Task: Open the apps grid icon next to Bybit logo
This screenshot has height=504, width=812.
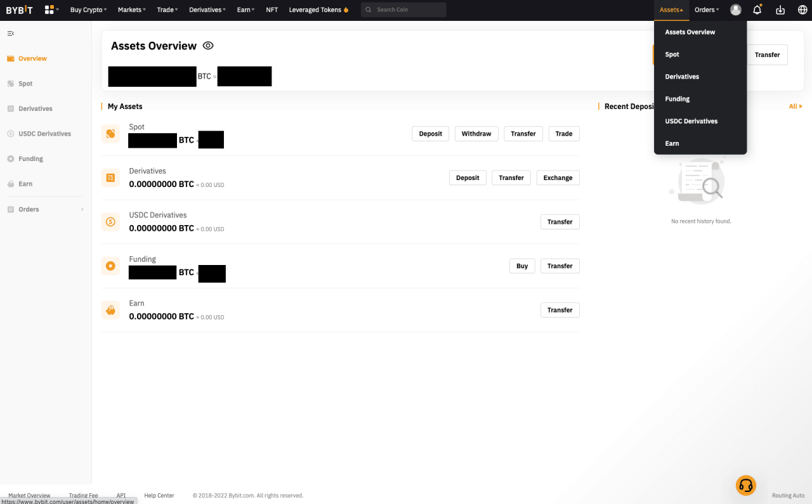Action: (x=49, y=10)
